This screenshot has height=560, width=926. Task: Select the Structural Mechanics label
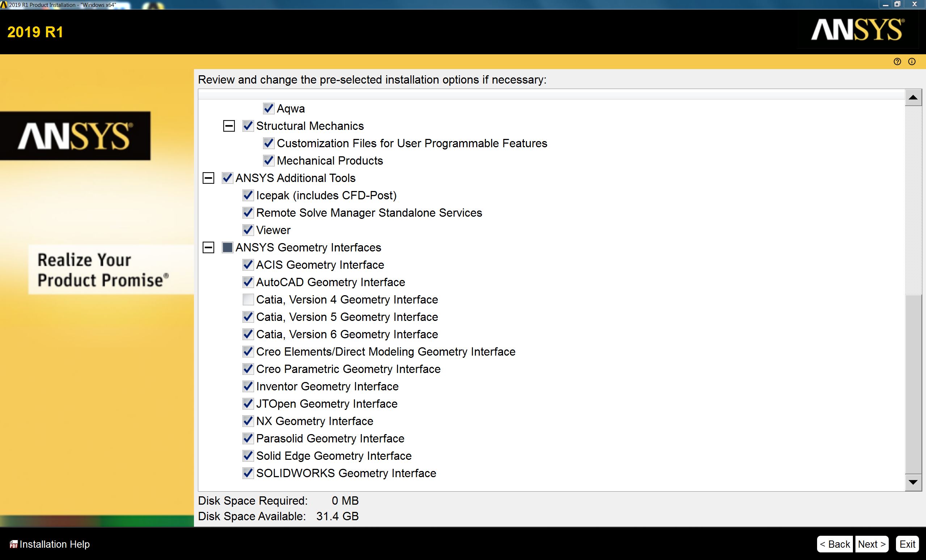310,126
